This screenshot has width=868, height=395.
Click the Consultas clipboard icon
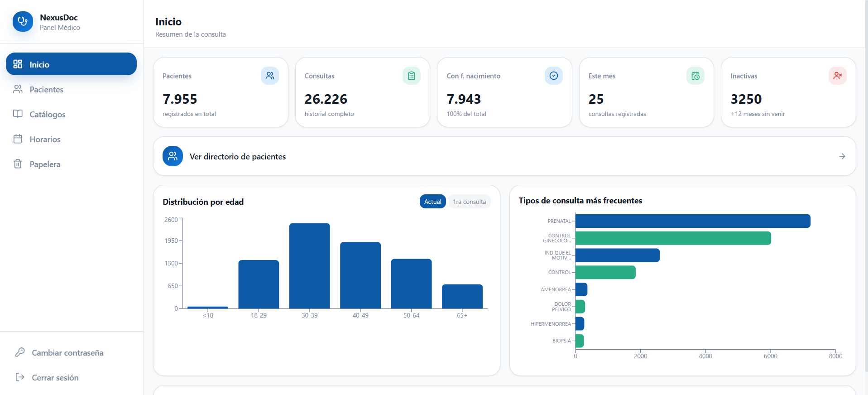[412, 76]
